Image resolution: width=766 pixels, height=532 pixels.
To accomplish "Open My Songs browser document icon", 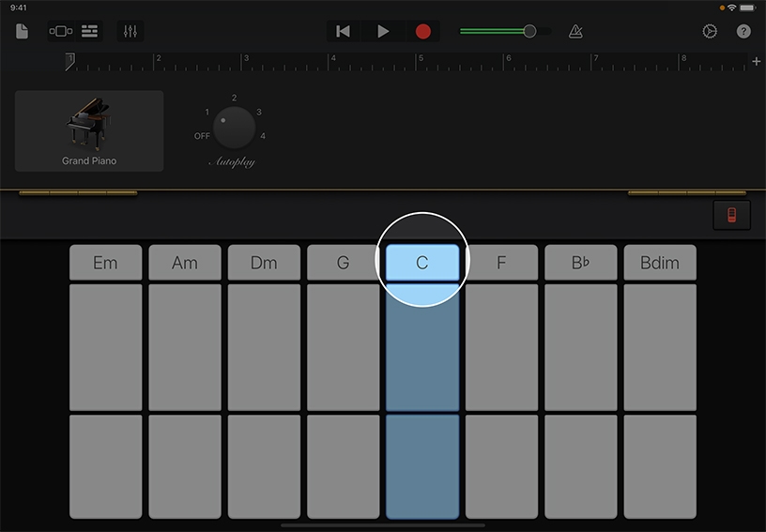I will pyautogui.click(x=23, y=31).
